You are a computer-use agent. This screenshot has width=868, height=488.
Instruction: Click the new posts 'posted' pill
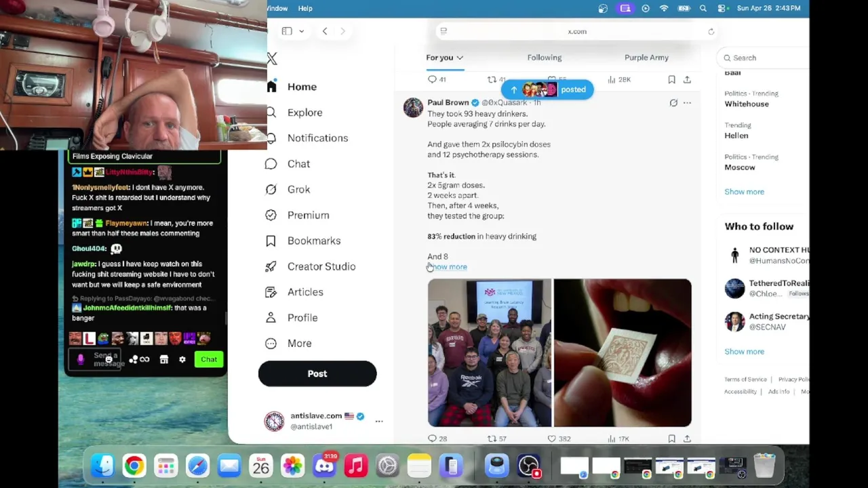coord(547,89)
